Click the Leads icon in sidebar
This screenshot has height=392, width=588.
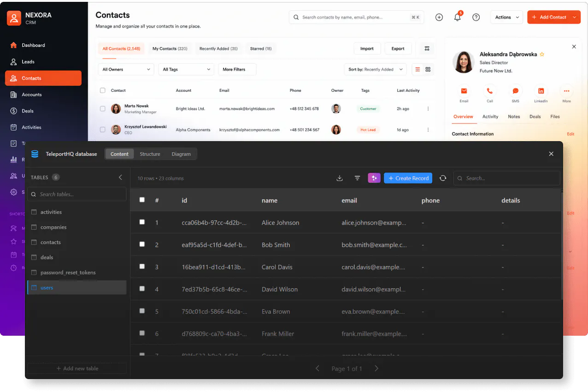point(13,61)
